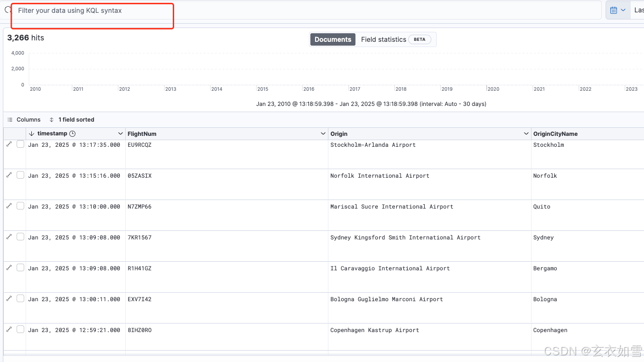Click cell Sydney Kingsford Smith International Airport
Screen dimensions: 644x362
[x=405, y=238]
